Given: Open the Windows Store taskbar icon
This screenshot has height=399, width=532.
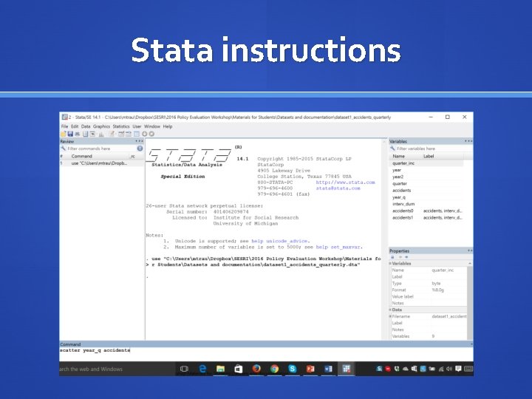Looking at the screenshot, I should [x=239, y=369].
